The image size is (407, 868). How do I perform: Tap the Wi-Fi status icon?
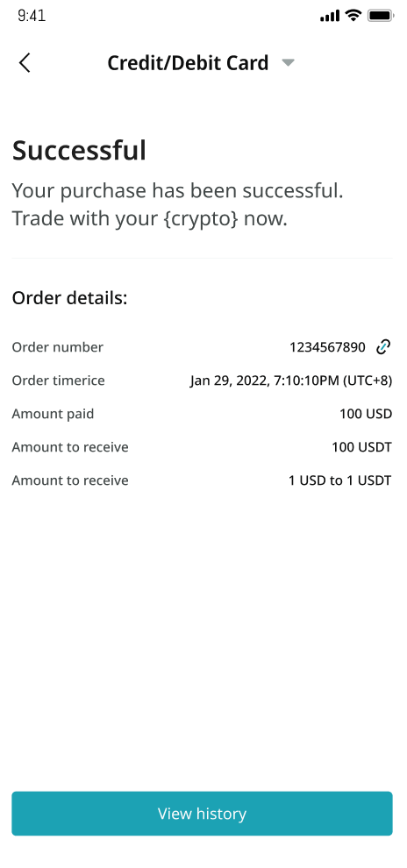click(x=353, y=16)
